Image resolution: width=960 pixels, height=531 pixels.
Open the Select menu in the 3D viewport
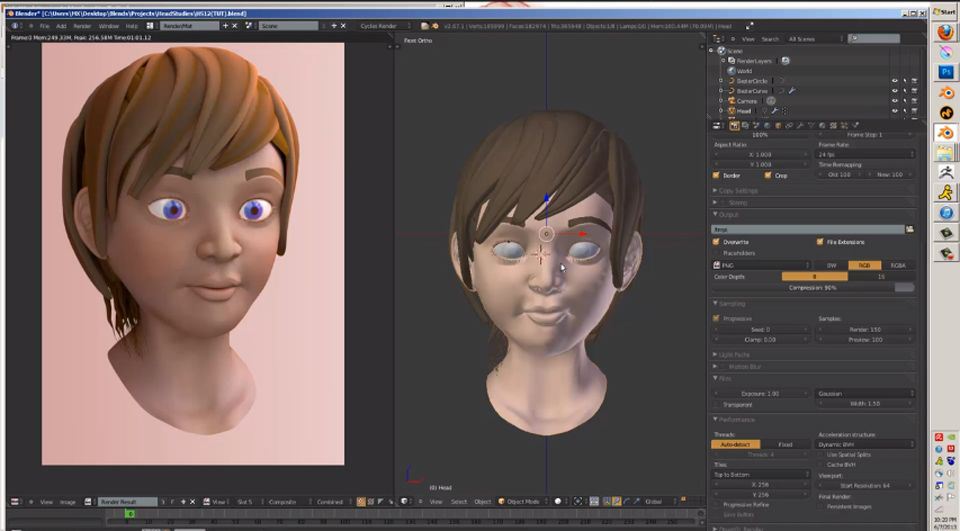pos(459,501)
